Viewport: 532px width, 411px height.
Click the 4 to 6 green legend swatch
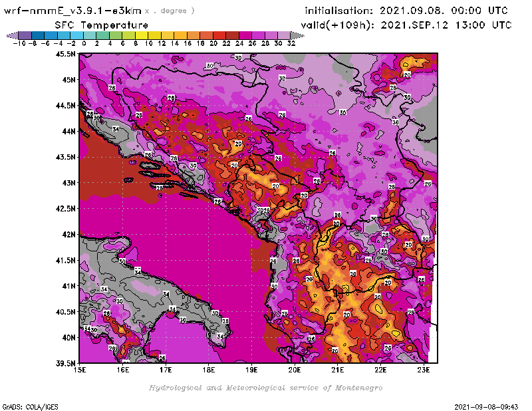116,35
